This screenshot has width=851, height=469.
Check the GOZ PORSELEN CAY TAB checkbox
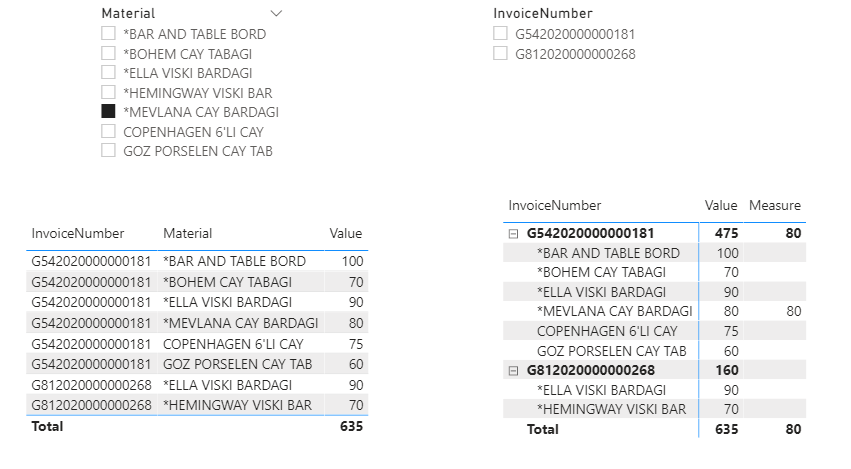109,150
